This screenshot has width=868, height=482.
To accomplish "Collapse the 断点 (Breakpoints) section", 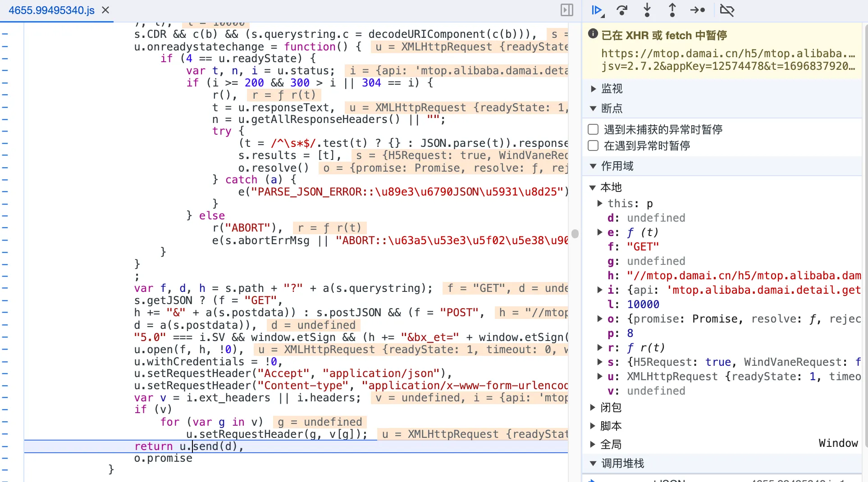I will [x=594, y=109].
